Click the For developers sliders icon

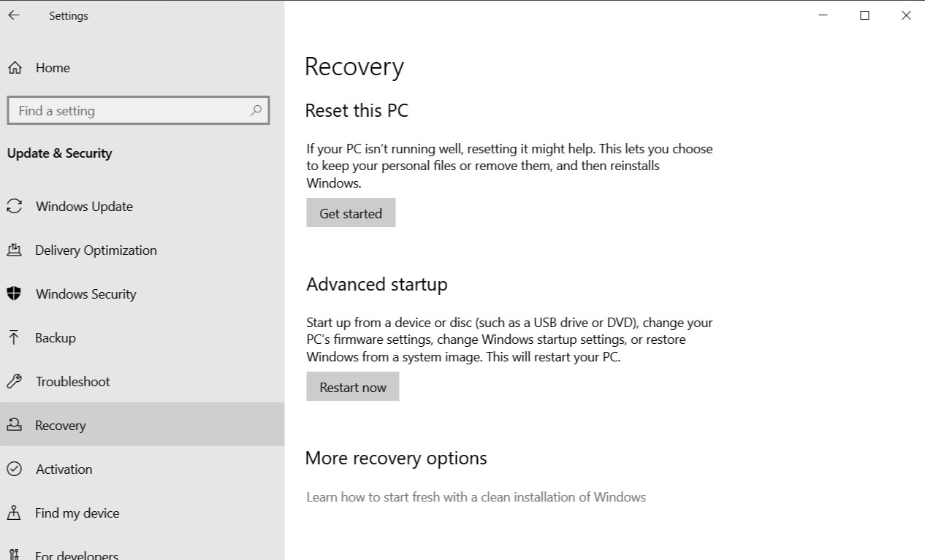(x=14, y=556)
